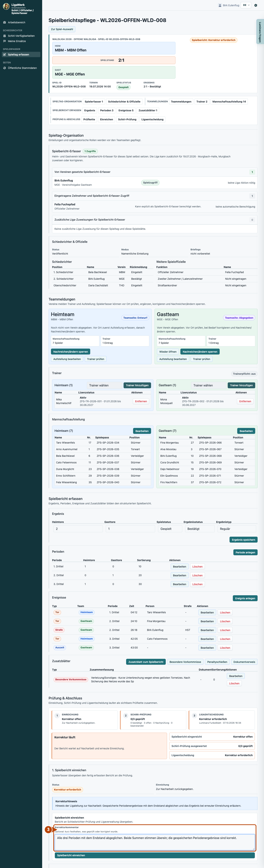Screen dimensions: 264x868
Task: Click Trainer hinzufügen for the Gastteam
Action: click(241, 385)
